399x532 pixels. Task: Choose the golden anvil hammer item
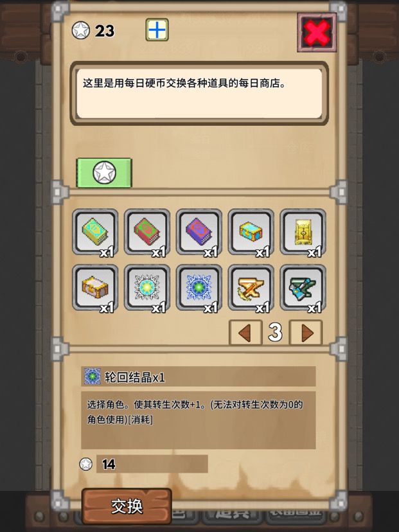click(x=251, y=288)
